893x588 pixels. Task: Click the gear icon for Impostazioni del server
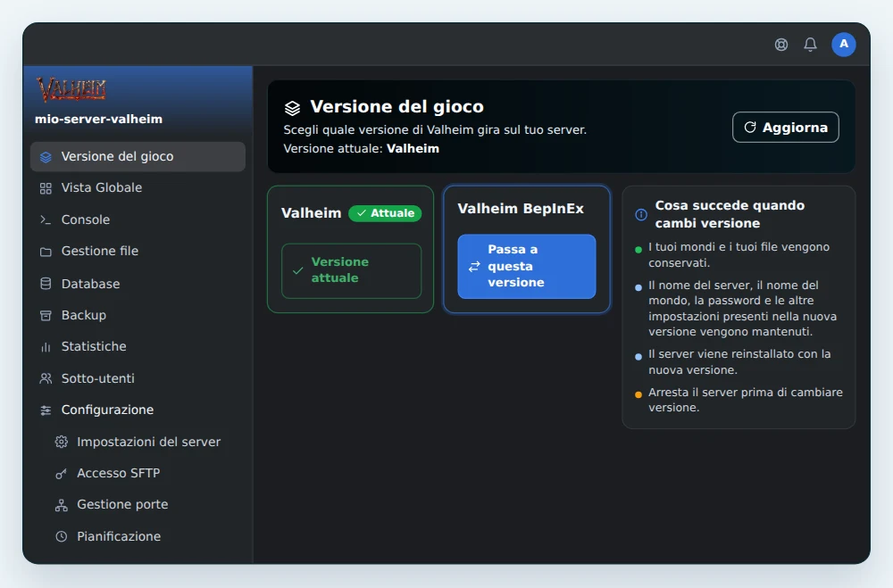tap(62, 442)
